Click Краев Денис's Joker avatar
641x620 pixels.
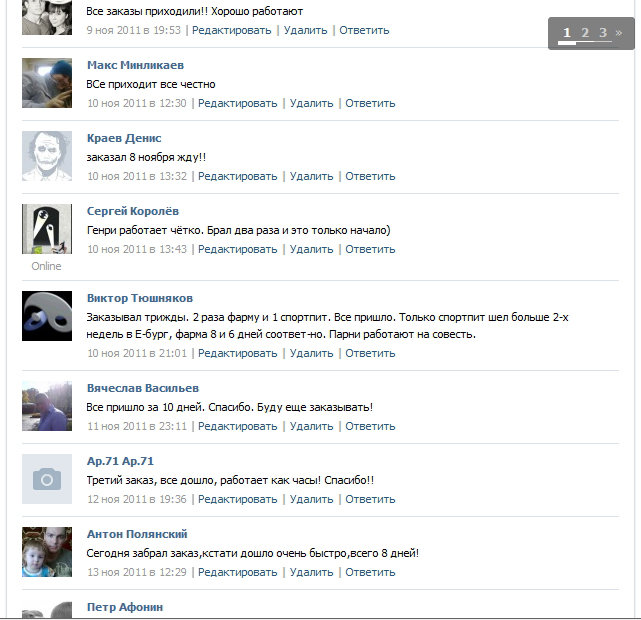[x=47, y=156]
